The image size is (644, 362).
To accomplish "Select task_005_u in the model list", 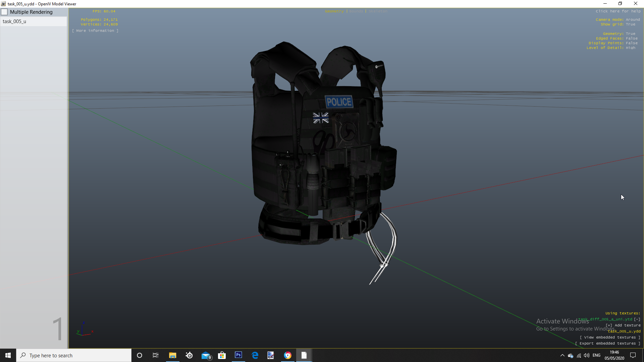I will (14, 21).
